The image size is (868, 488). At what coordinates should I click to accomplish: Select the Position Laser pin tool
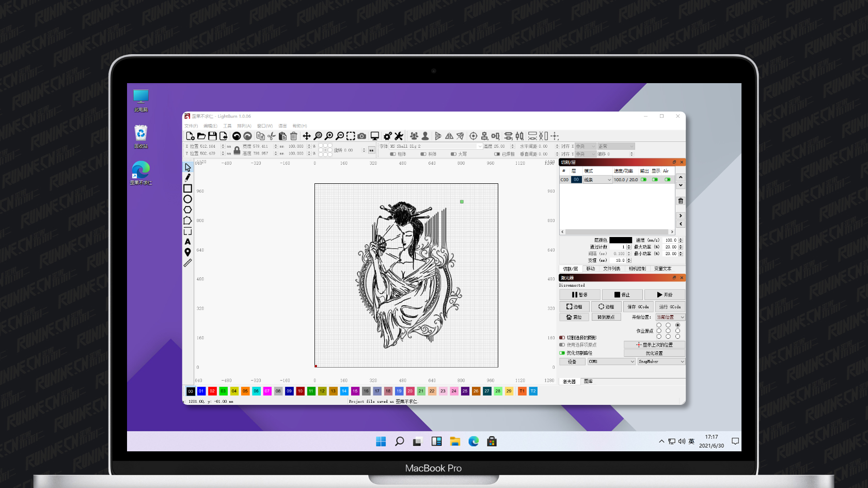(188, 252)
